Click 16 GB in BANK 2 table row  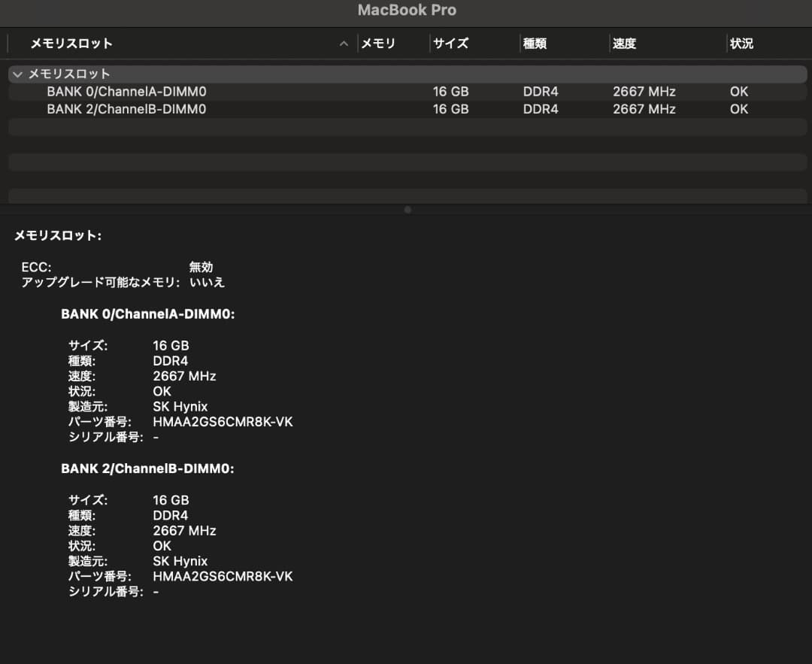point(450,109)
